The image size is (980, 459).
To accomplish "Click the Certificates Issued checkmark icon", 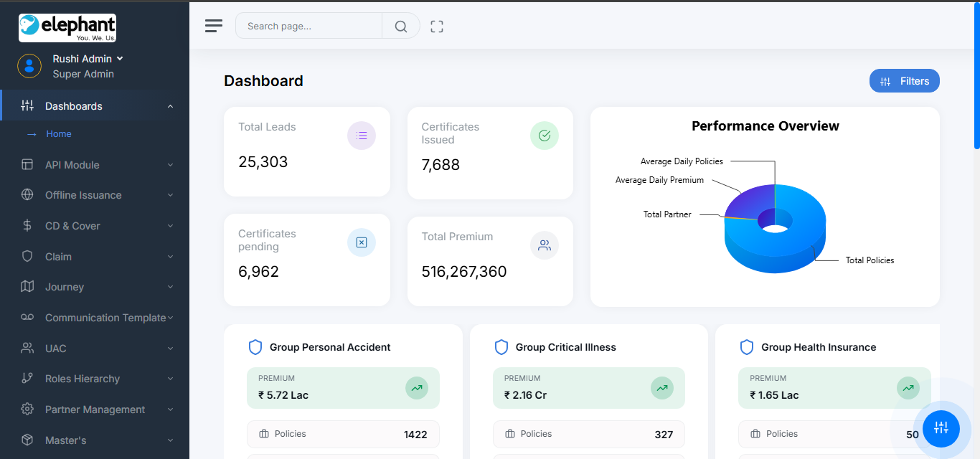I will [545, 136].
